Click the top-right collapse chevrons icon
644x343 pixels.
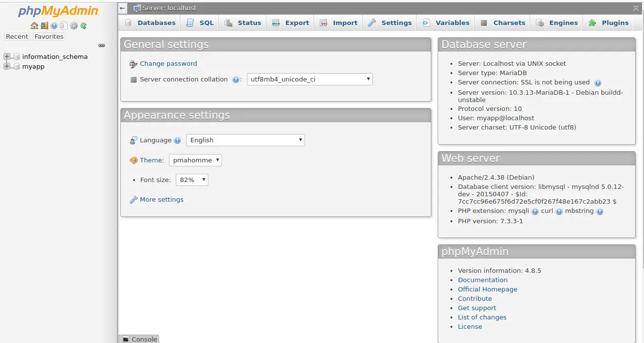pos(636,8)
